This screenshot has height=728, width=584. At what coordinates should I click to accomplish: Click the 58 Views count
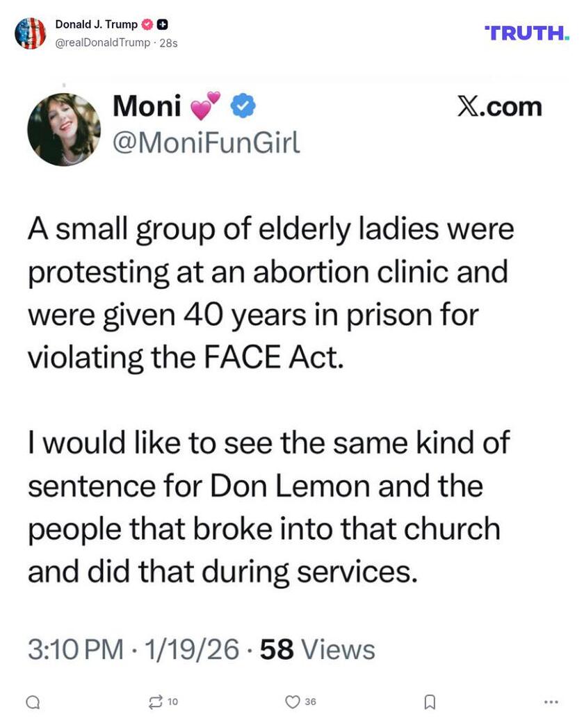click(317, 650)
